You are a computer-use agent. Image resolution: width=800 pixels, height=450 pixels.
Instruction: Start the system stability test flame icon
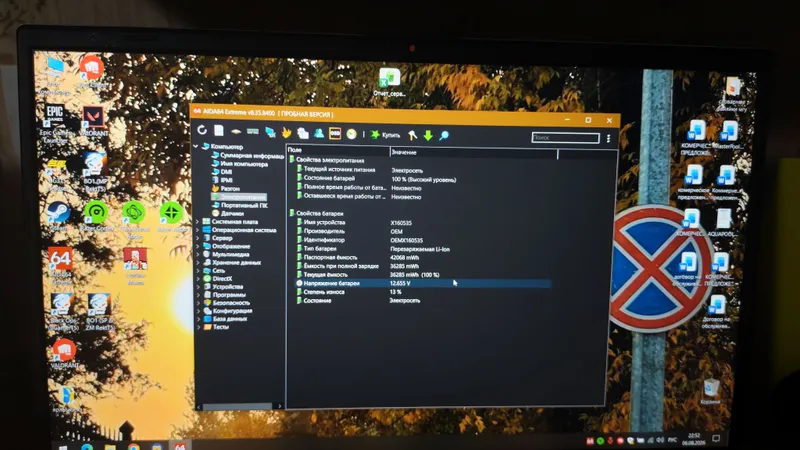(x=287, y=133)
